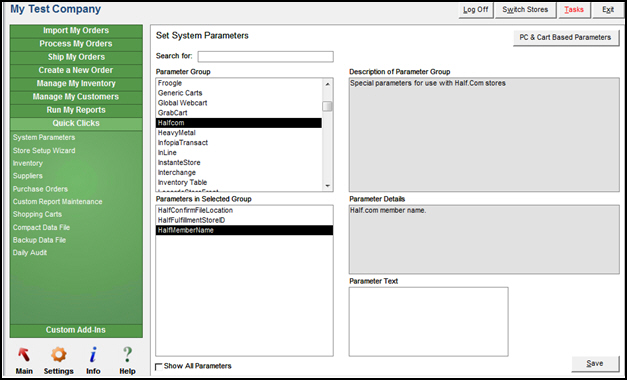Open the Custom Add-Ins section
This screenshot has width=627, height=380.
[76, 330]
